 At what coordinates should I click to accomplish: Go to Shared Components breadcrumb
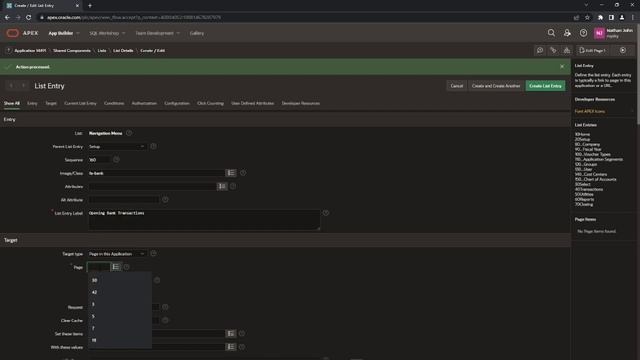pos(72,51)
